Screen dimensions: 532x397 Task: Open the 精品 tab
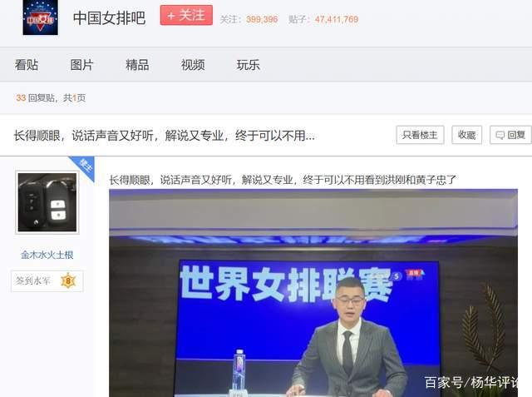(137, 65)
